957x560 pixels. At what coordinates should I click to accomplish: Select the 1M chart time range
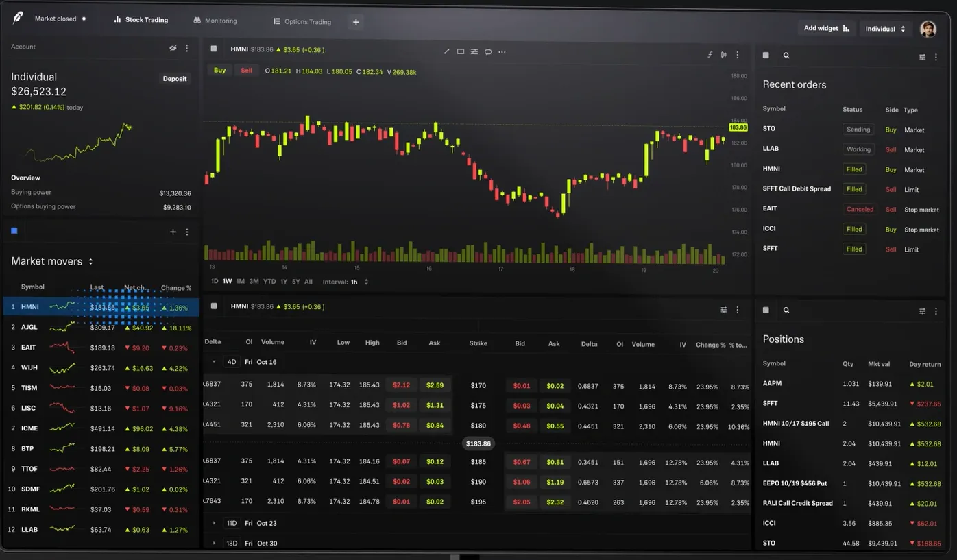pos(240,282)
